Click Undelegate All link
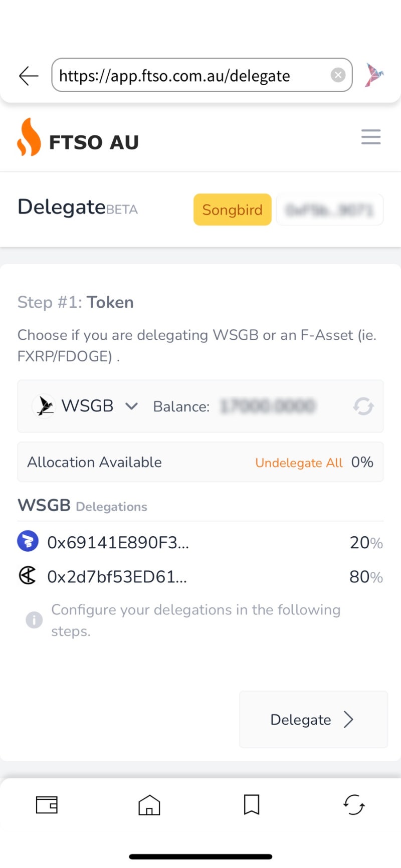Screen dimensions: 401x868 pyautogui.click(x=299, y=463)
